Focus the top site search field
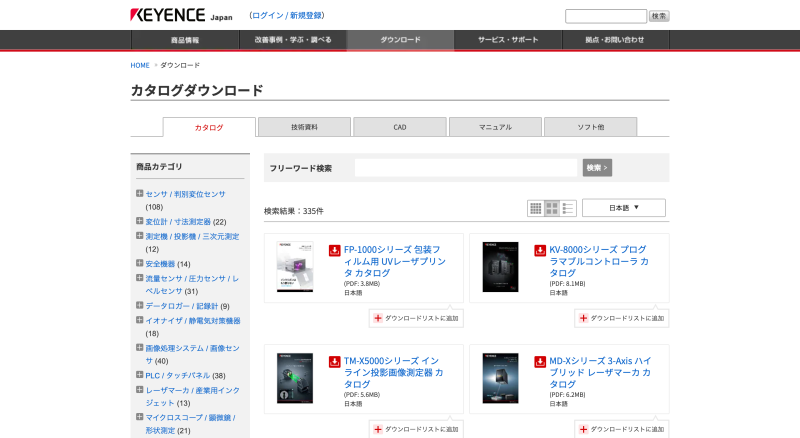The height and width of the screenshot is (438, 800). (x=606, y=16)
